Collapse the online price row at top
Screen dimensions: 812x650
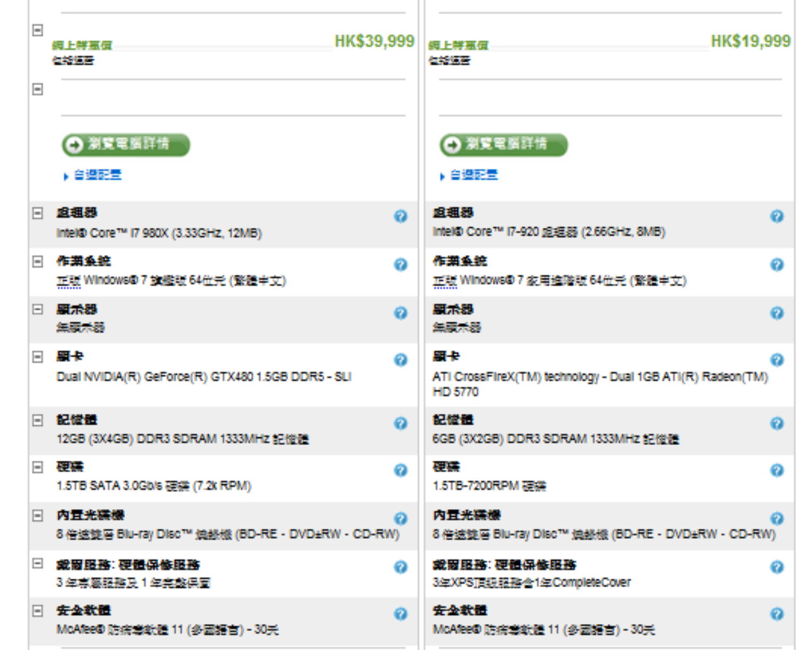point(38,30)
